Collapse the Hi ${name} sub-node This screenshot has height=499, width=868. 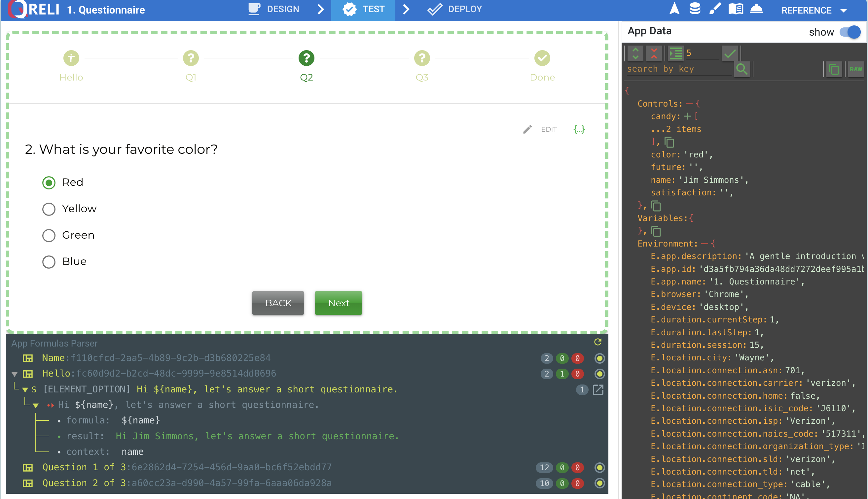(36, 405)
